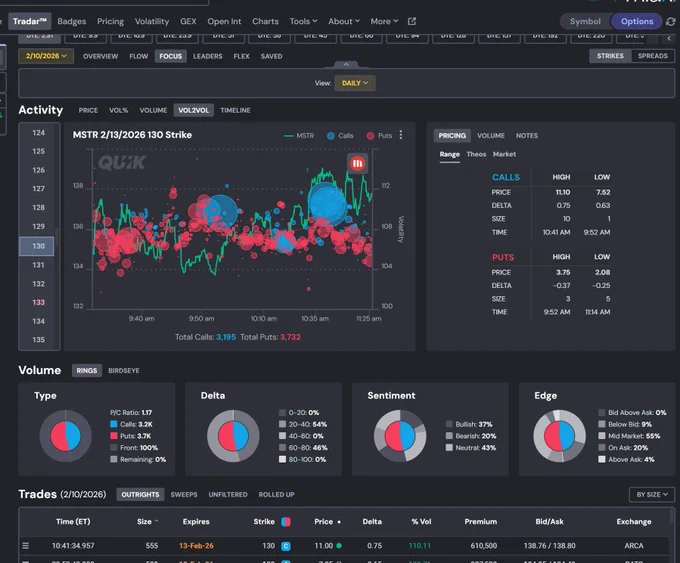Open the VOLUME panel tab

pyautogui.click(x=491, y=136)
